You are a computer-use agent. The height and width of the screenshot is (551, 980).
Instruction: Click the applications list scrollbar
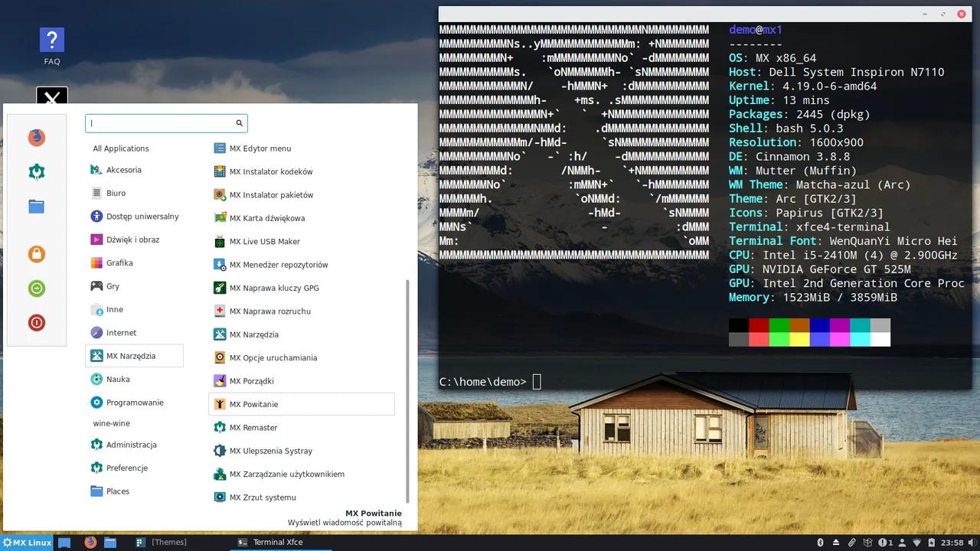(407, 390)
